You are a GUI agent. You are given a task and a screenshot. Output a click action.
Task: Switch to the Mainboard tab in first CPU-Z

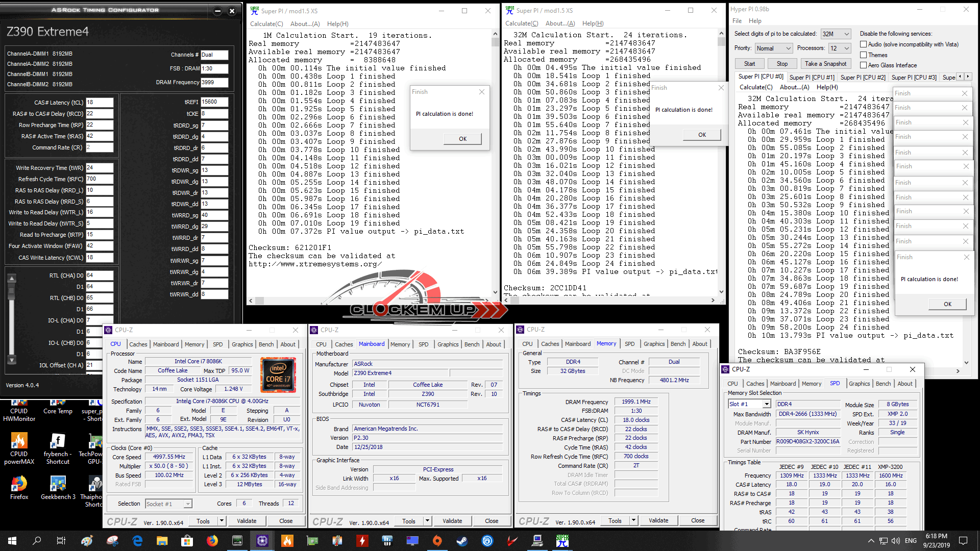pos(166,344)
